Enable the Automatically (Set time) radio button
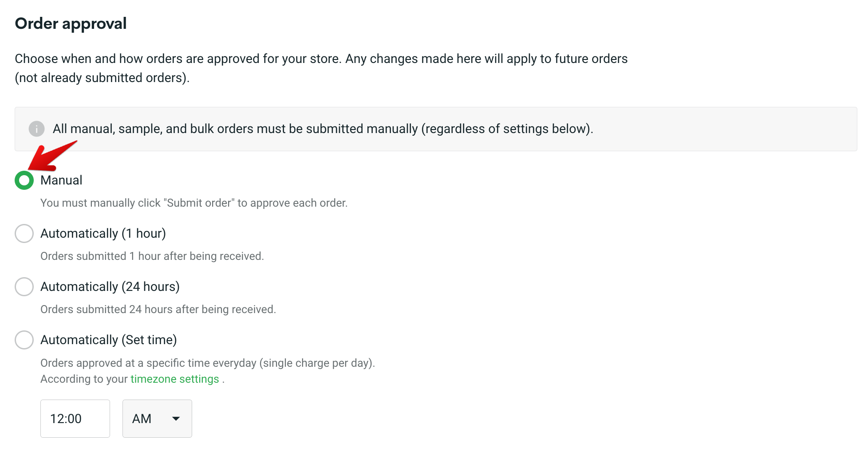The width and height of the screenshot is (868, 455). (x=24, y=340)
